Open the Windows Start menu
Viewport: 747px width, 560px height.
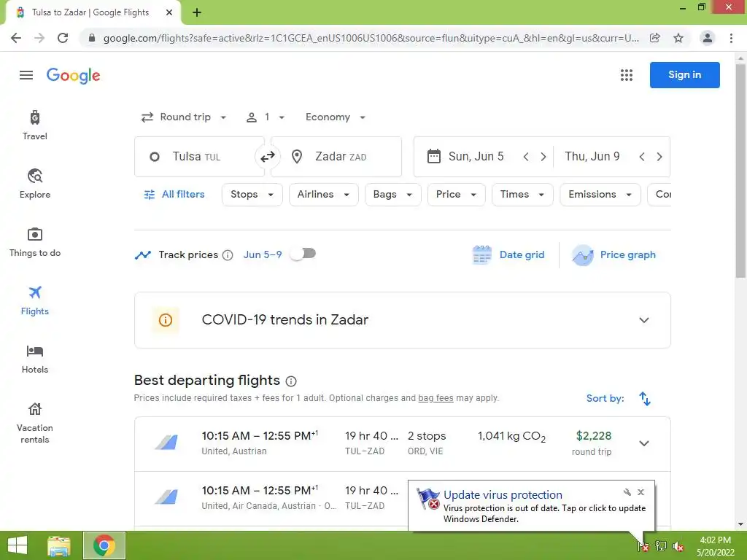coord(18,545)
